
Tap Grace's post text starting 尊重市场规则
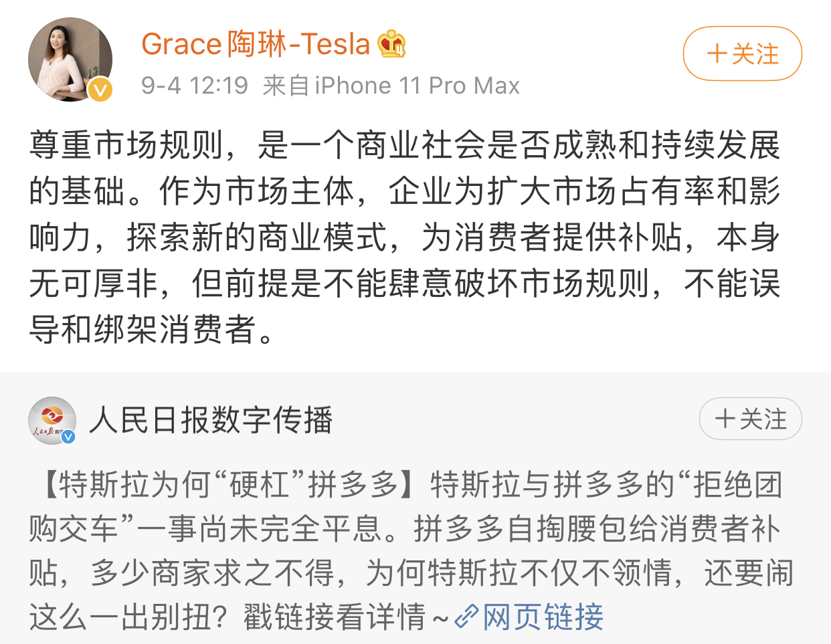pos(405,237)
